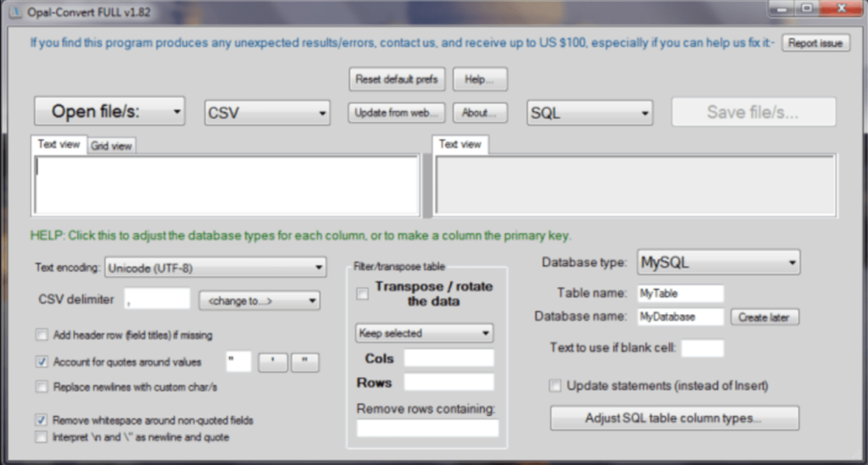Open the SQL output format dropdown
This screenshot has height=465, width=868.
[x=590, y=113]
